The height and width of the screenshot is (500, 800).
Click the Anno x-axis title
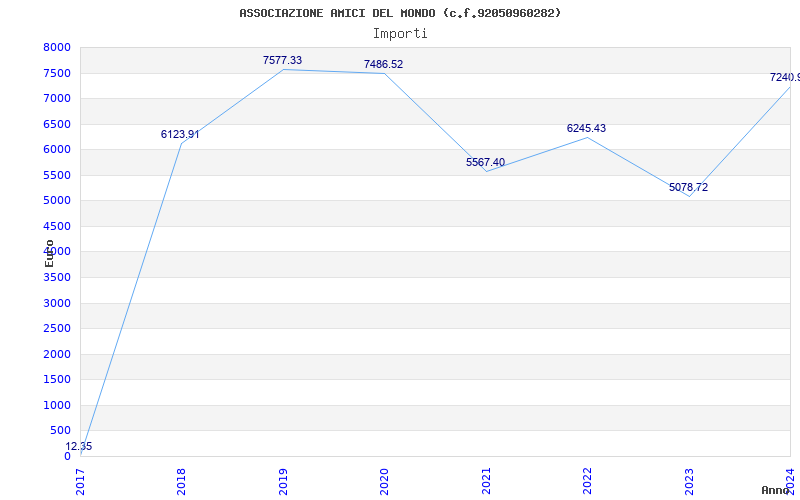pos(776,490)
